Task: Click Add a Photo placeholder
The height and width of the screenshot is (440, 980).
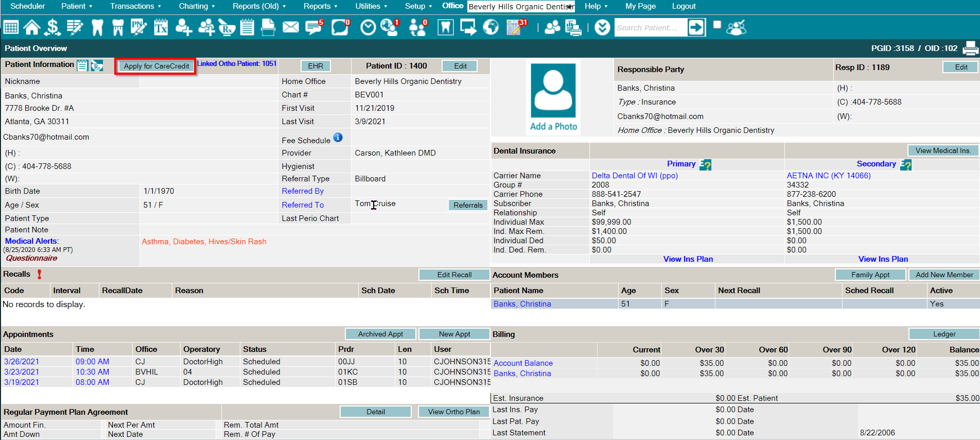Action: 554,97
